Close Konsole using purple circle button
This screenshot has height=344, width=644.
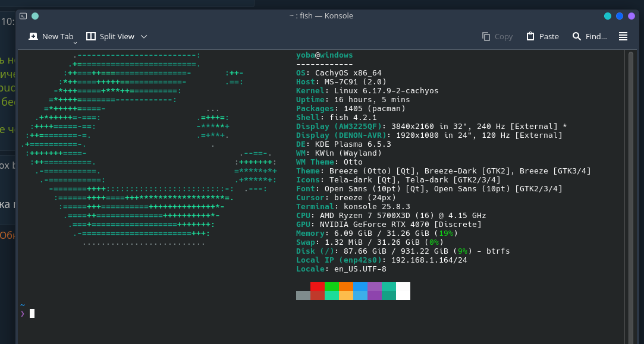click(632, 16)
